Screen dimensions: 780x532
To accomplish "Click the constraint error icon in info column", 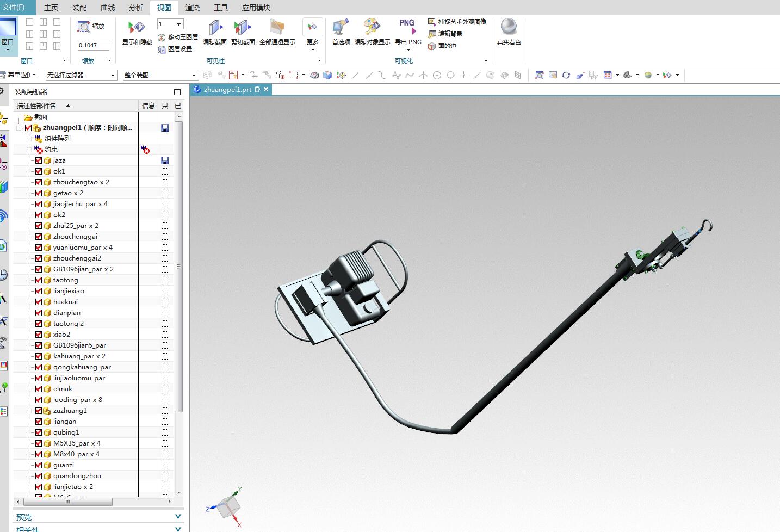I will pos(145,150).
